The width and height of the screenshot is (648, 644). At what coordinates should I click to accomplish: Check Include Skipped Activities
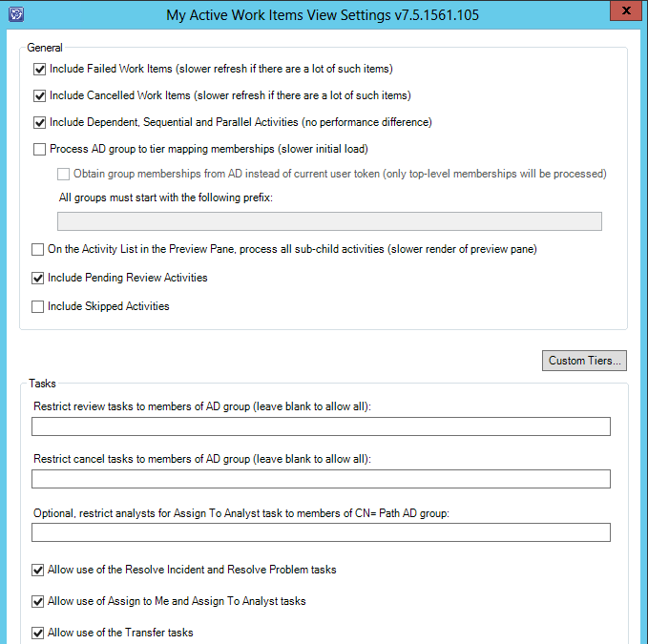[38, 307]
